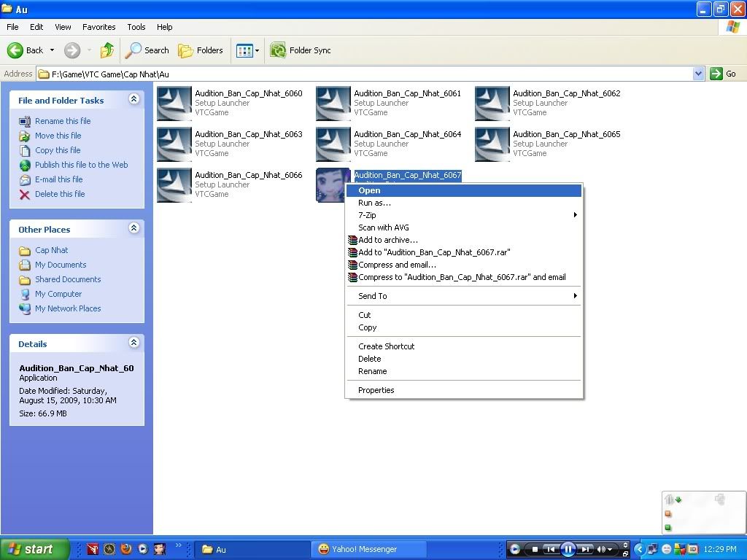
Task: Click the Go button
Action: click(723, 74)
